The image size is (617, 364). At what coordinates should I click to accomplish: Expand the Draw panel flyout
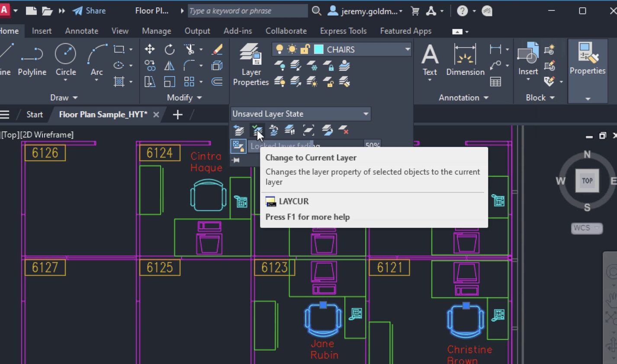click(x=64, y=98)
